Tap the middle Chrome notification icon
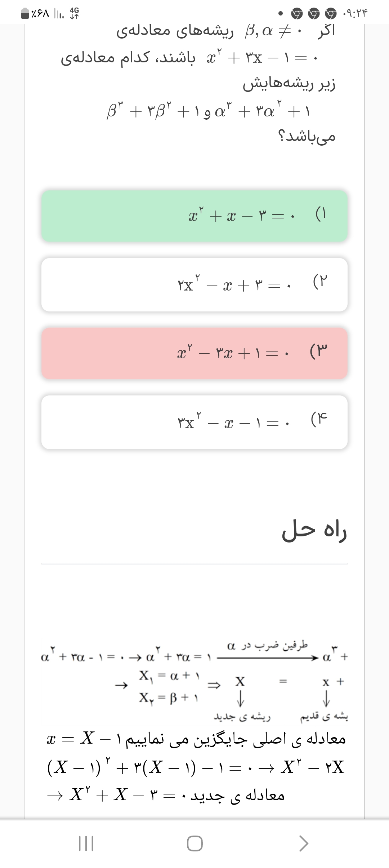Viewport: 389px width, 868px height. [x=314, y=14]
